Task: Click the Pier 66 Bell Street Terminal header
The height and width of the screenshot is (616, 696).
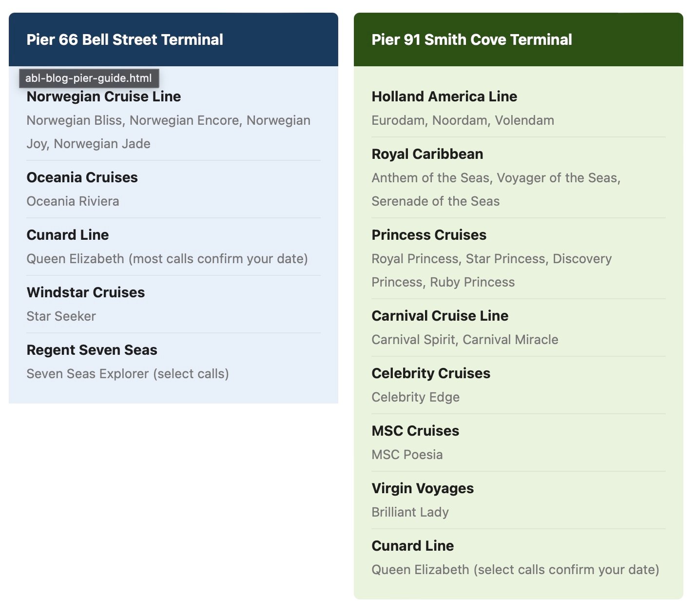Action: (125, 39)
